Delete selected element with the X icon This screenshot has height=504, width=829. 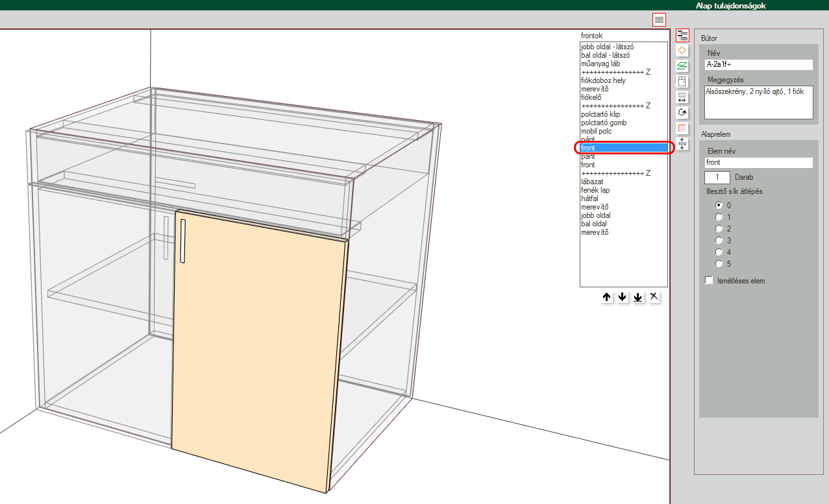[654, 297]
